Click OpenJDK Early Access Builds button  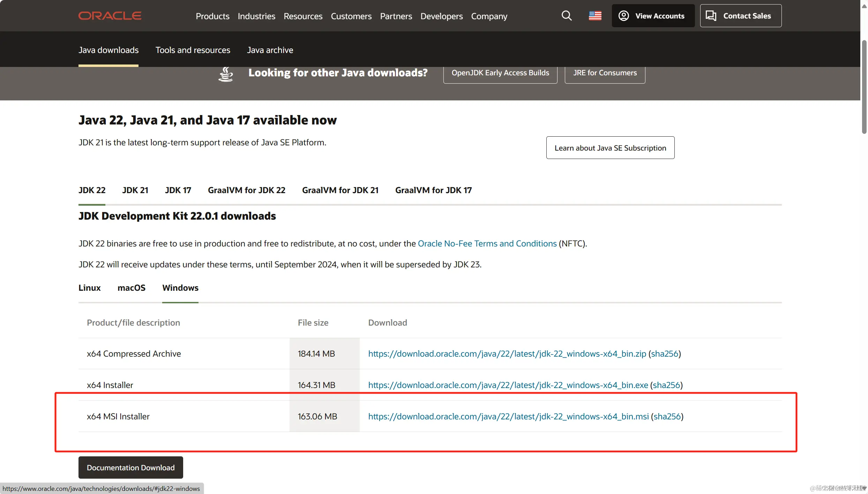coord(500,74)
